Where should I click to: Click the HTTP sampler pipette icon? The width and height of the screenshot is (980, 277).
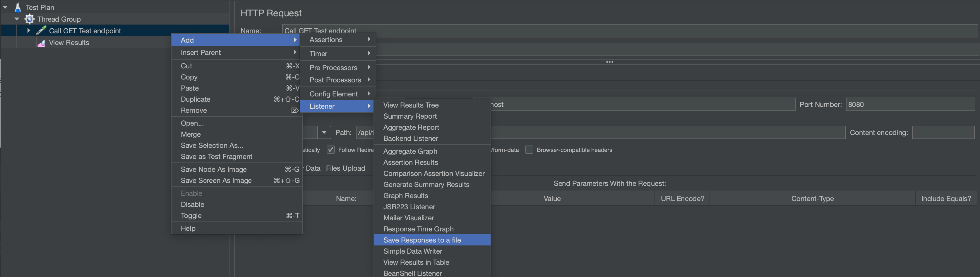pyautogui.click(x=41, y=31)
